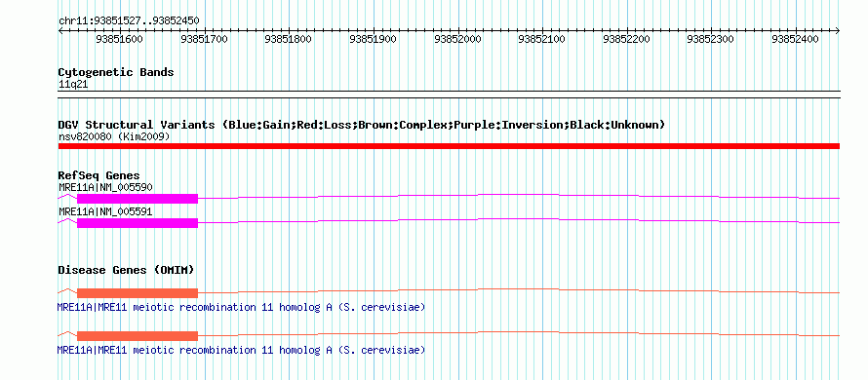
Task: Click the second orange OMIM exon block
Action: point(138,336)
